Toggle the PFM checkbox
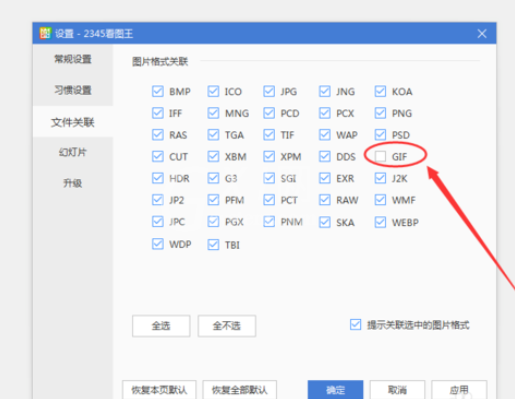This screenshot has height=399, width=515. 213,200
